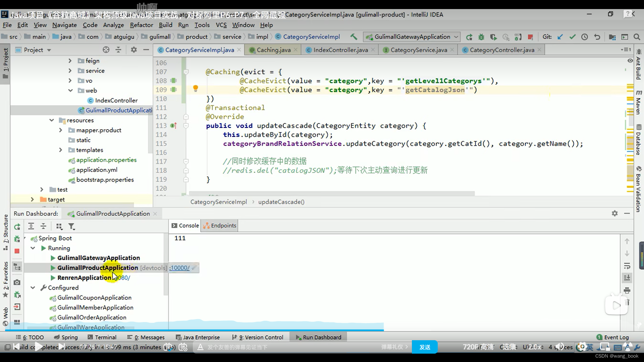Expand the Configured applications tree node
The height and width of the screenshot is (362, 644).
click(33, 288)
